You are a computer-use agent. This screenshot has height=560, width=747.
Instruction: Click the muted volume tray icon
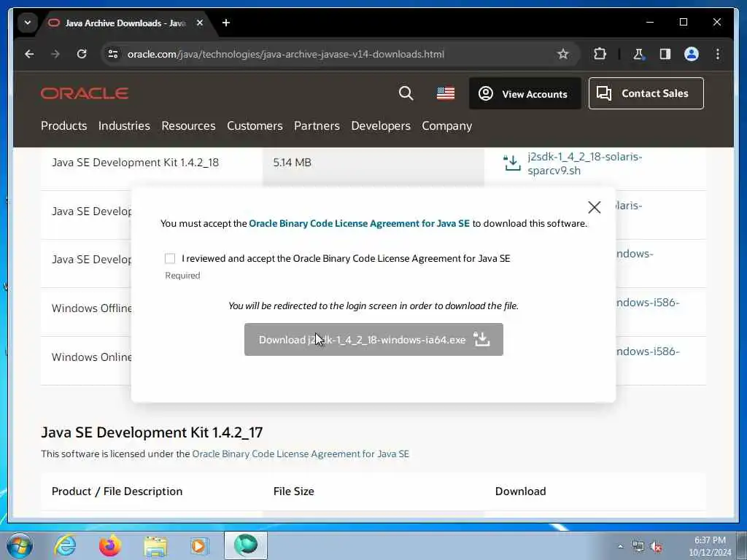[656, 547]
